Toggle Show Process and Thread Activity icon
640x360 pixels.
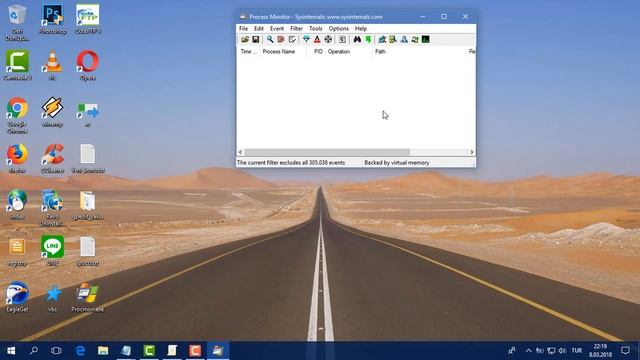click(415, 40)
